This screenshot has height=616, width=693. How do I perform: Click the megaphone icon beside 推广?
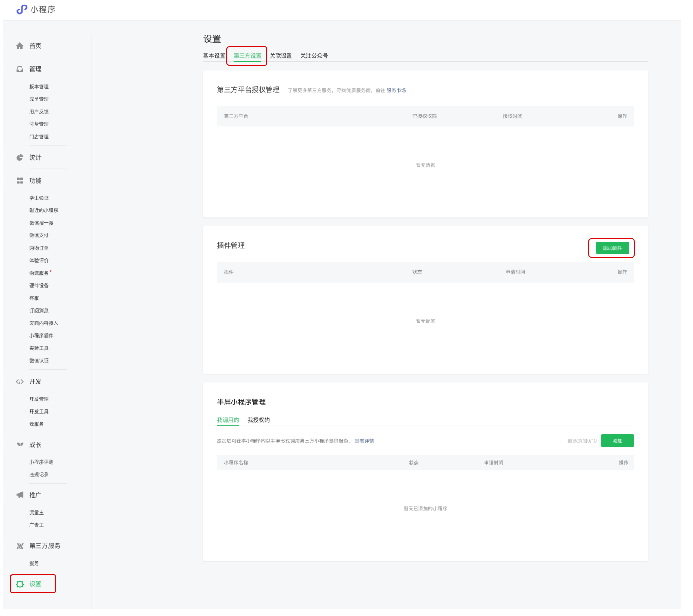point(20,495)
